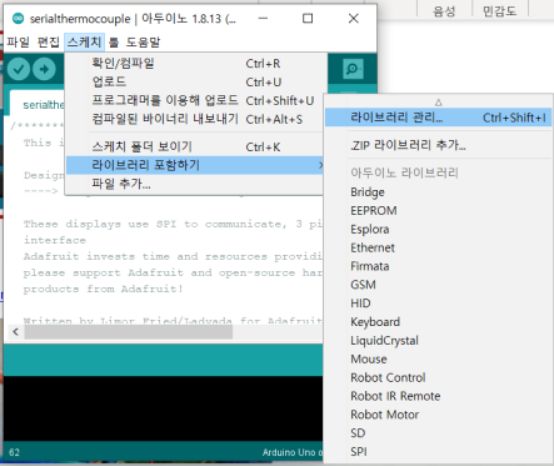This screenshot has width=554, height=466.
Task: Click the Upload arrow toolbar icon
Action: pos(44,69)
